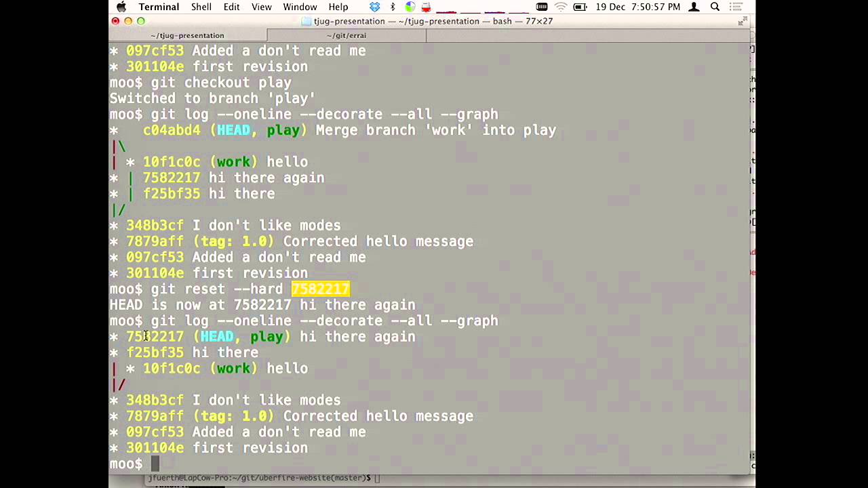Click the yellow minimize window button
The height and width of the screenshot is (488, 868).
click(x=128, y=21)
